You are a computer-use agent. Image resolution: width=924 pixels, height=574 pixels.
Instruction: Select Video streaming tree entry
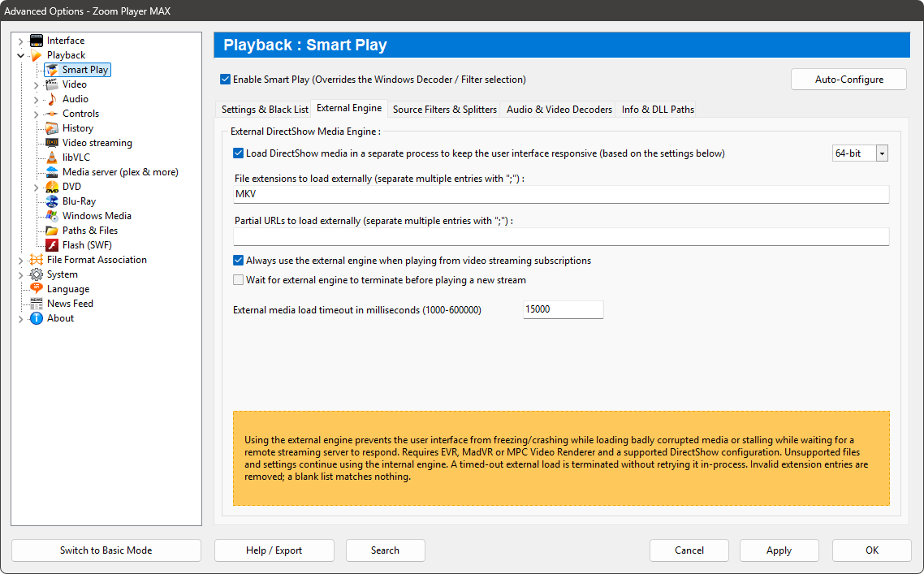[97, 143]
